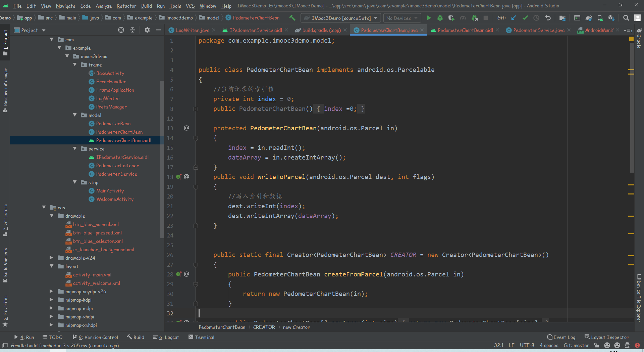644x352 pixels.
Task: Toggle the read-only lock icon in status bar
Action: [x=596, y=345]
